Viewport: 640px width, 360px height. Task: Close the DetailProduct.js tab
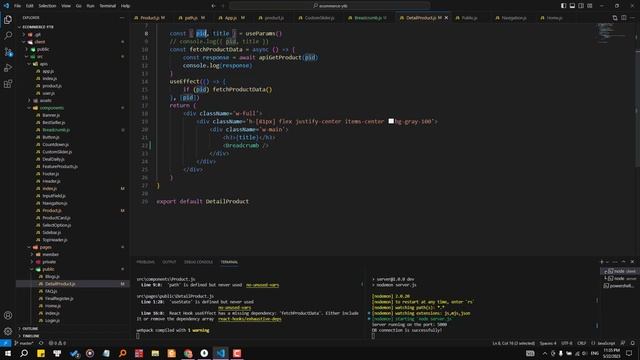pyautogui.click(x=446, y=18)
